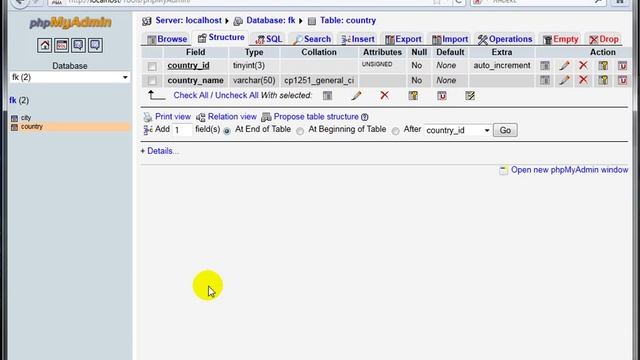Viewport: 640px width, 360px height.
Task: Select the After field radio button
Action: (x=396, y=131)
